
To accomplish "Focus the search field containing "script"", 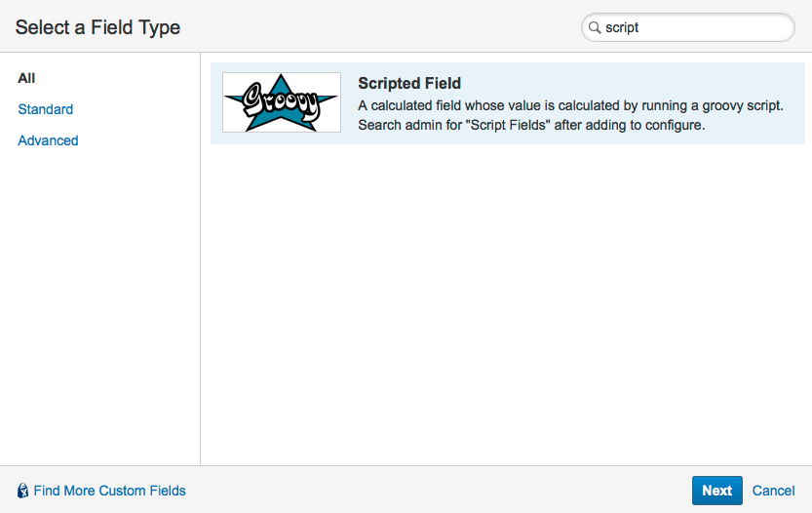I will 688,27.
